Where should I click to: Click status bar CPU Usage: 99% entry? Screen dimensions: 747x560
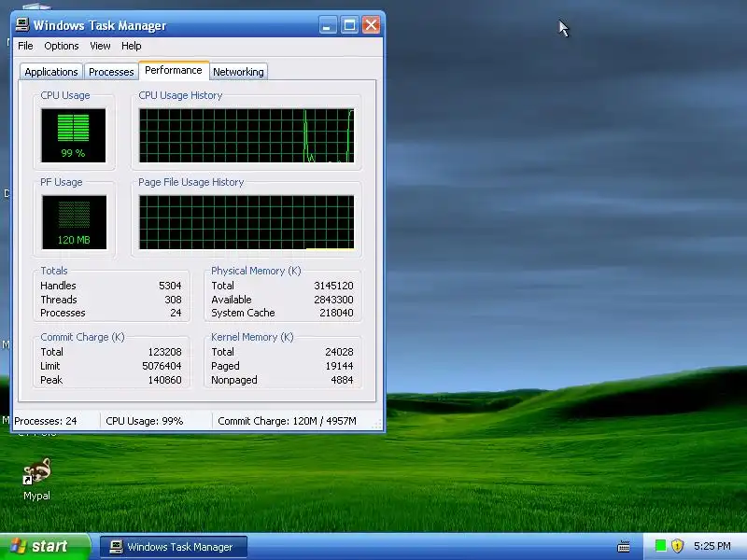[145, 421]
